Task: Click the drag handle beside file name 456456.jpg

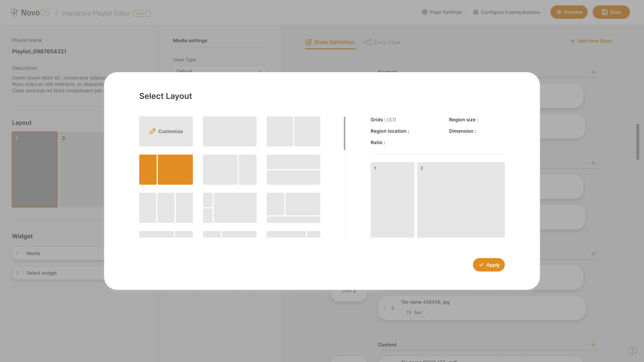Action: point(385,308)
